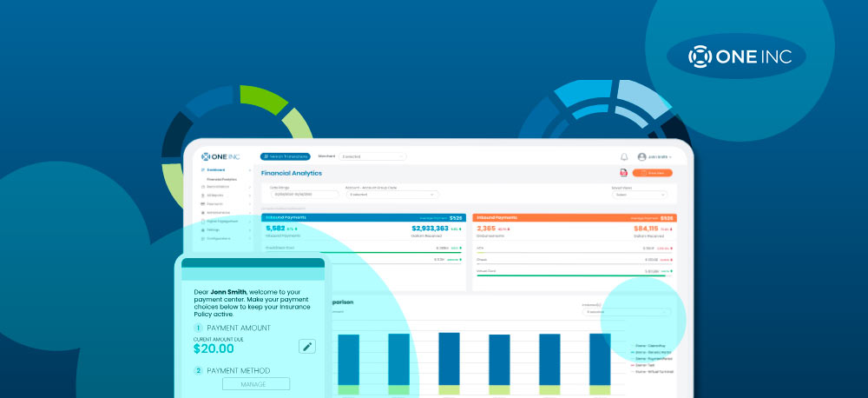Click the 2,365 disbursements value

[486, 229]
